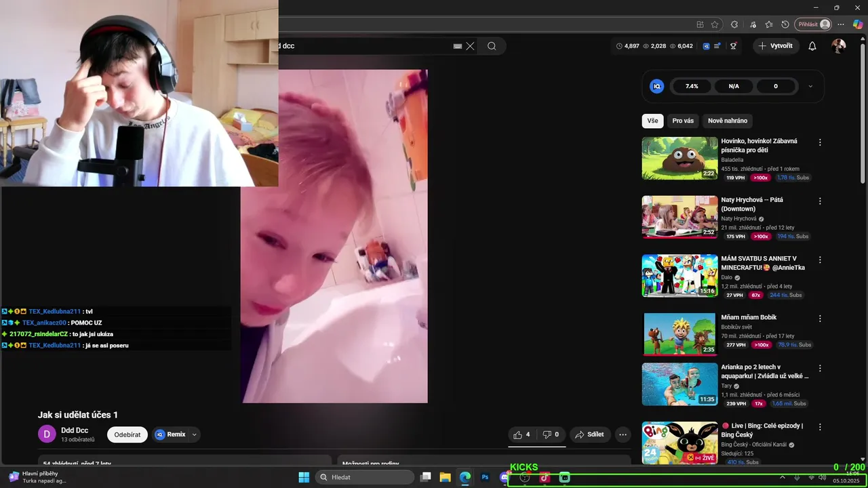Image resolution: width=868 pixels, height=488 pixels.
Task: Click the taskbar Hledat search box
Action: [x=366, y=477]
